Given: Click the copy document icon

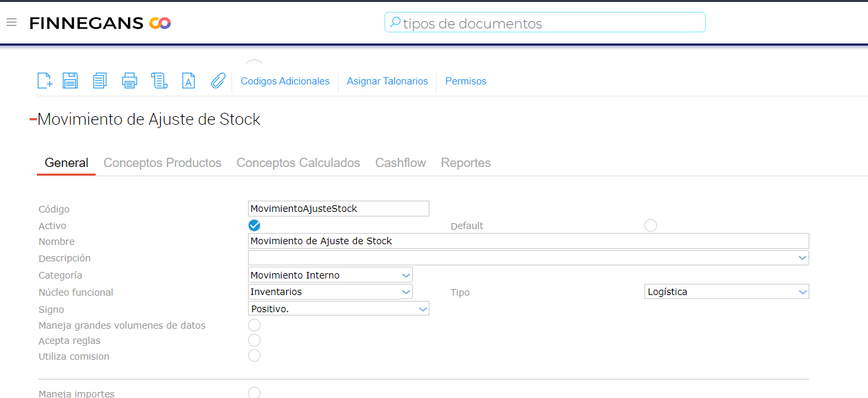Looking at the screenshot, I should pos(100,81).
